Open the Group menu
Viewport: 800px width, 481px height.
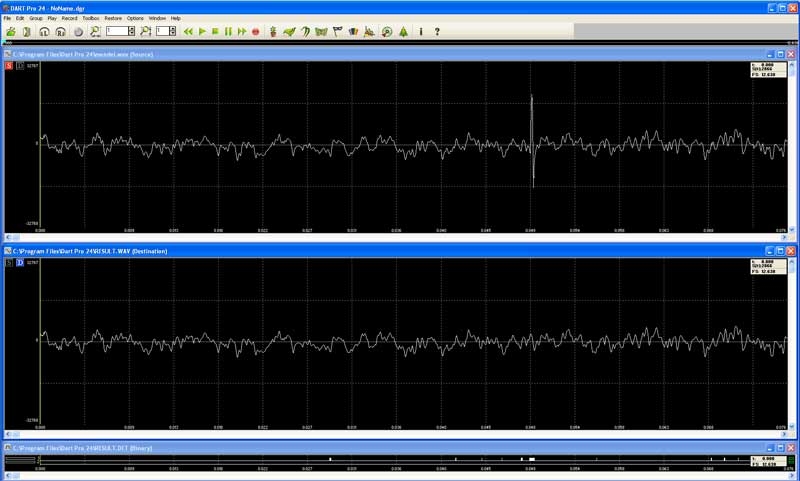tap(36, 18)
